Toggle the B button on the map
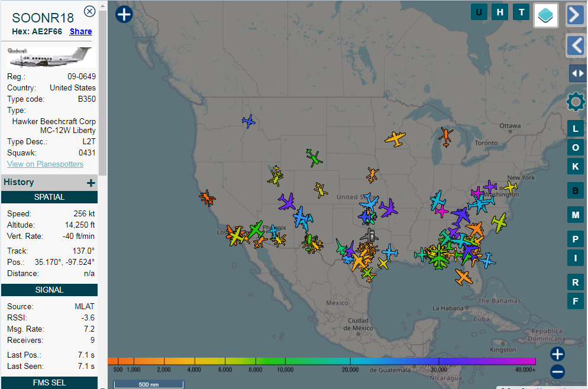This screenshot has width=588, height=389. [576, 191]
